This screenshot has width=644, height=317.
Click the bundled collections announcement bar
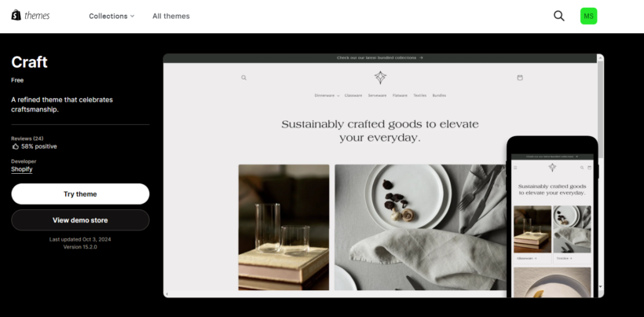[x=380, y=57]
